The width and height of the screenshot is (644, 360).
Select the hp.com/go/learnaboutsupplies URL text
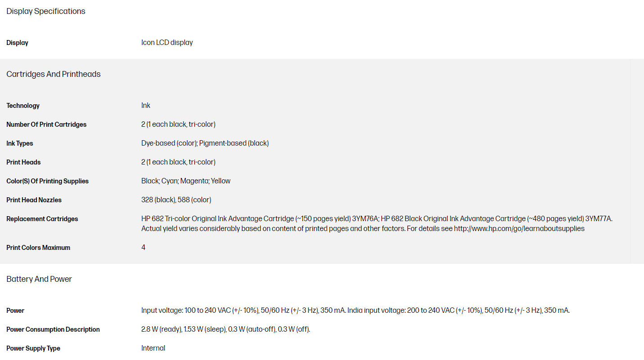click(x=519, y=228)
